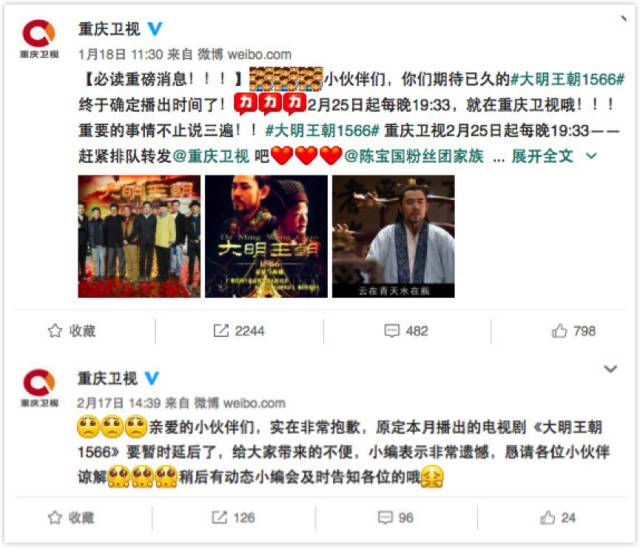Click 重庆卫视 username on second post
This screenshot has width=640, height=548.
pos(108,378)
